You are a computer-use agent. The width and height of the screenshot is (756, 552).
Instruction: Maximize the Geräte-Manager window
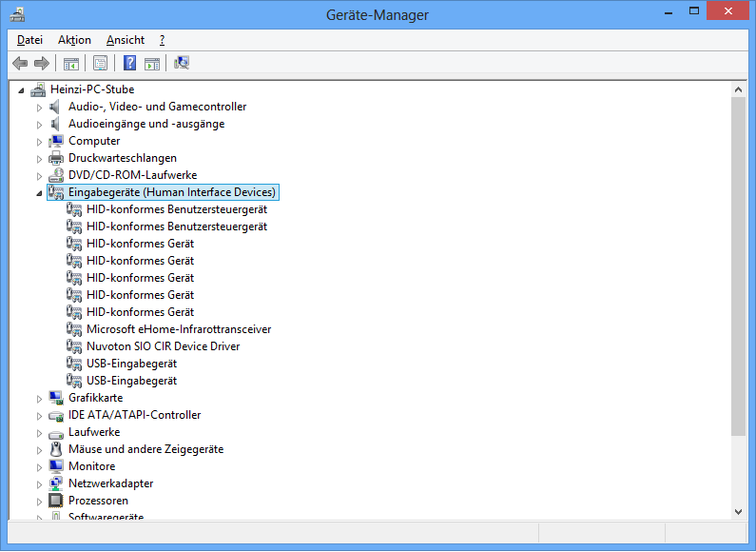(x=694, y=11)
